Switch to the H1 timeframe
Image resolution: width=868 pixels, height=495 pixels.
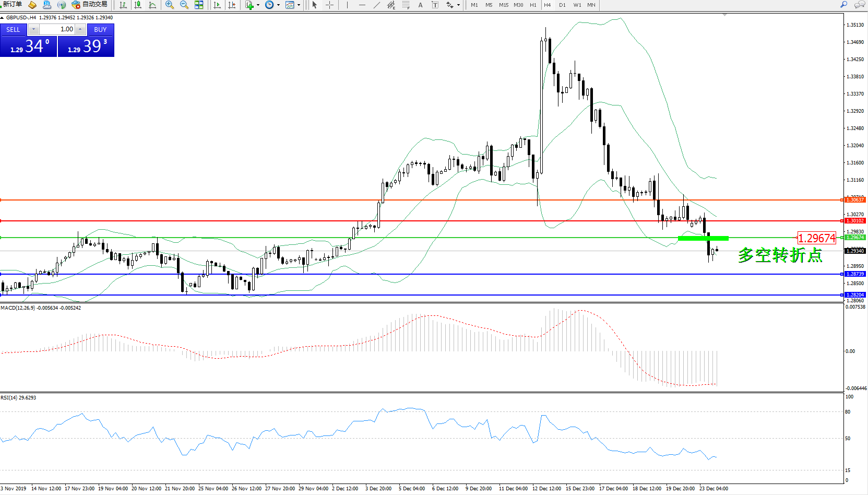pyautogui.click(x=533, y=5)
